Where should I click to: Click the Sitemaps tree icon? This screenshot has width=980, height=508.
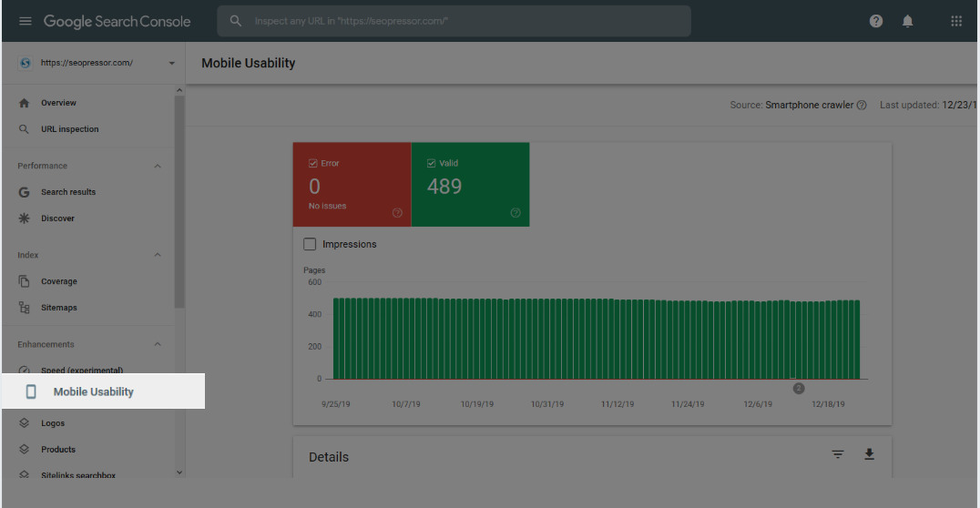point(24,308)
